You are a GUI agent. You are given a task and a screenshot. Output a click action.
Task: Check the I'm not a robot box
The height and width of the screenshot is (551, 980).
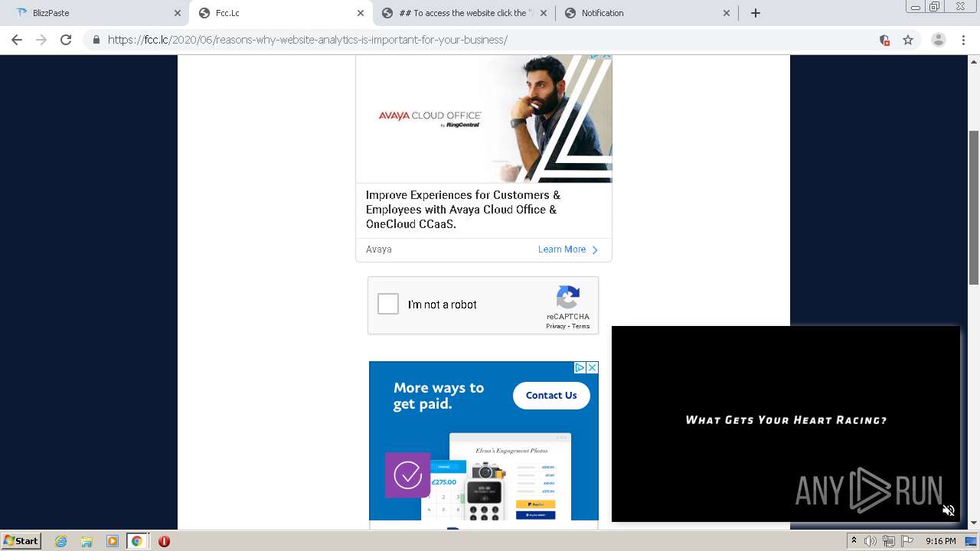click(x=388, y=304)
